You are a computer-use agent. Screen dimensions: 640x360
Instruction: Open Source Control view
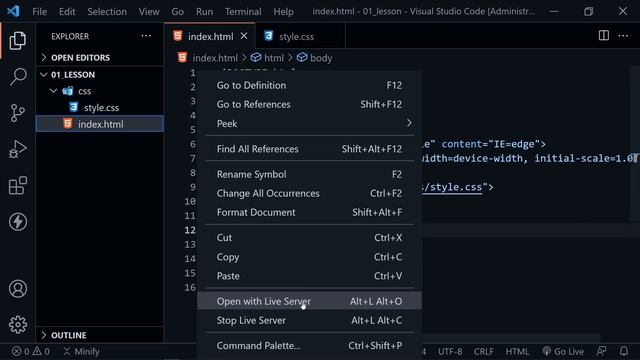point(18,113)
